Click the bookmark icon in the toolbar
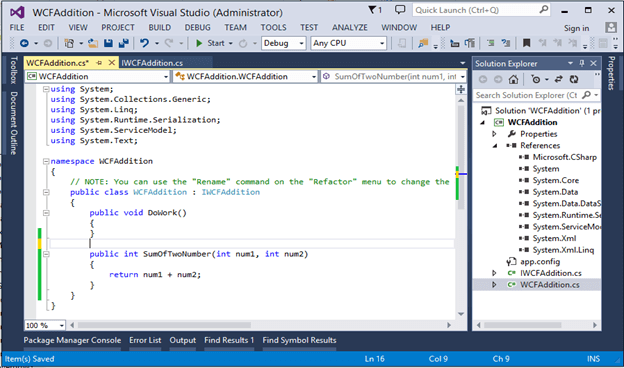This screenshot has height=368, width=624. coord(526,43)
